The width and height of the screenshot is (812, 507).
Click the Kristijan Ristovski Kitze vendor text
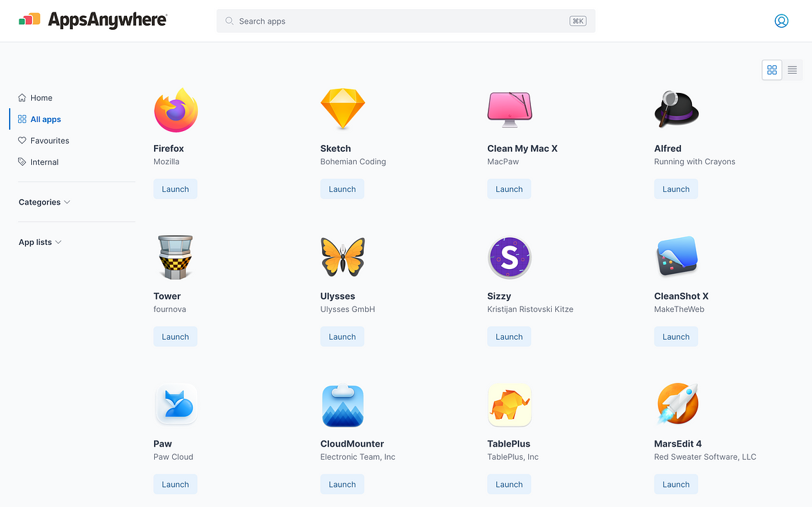[530, 309]
